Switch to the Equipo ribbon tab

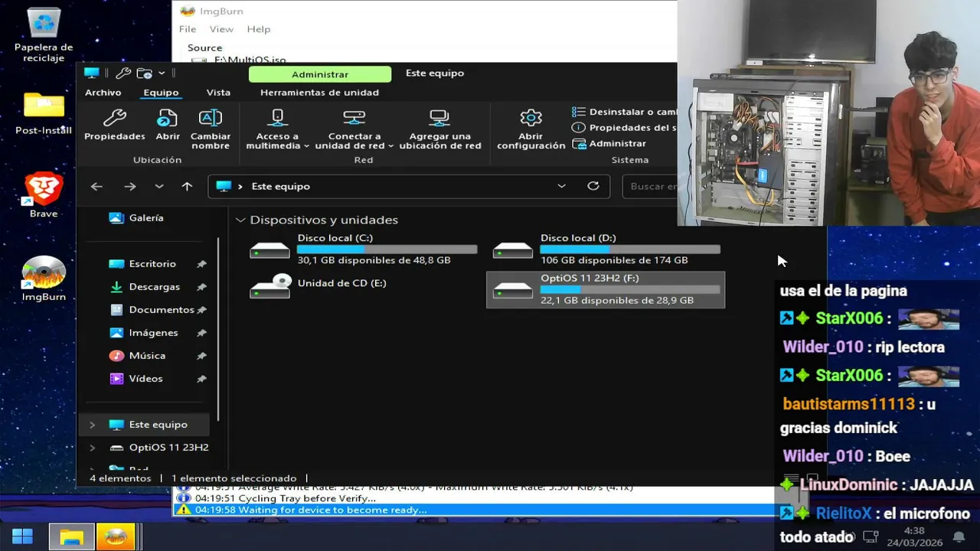[x=161, y=93]
